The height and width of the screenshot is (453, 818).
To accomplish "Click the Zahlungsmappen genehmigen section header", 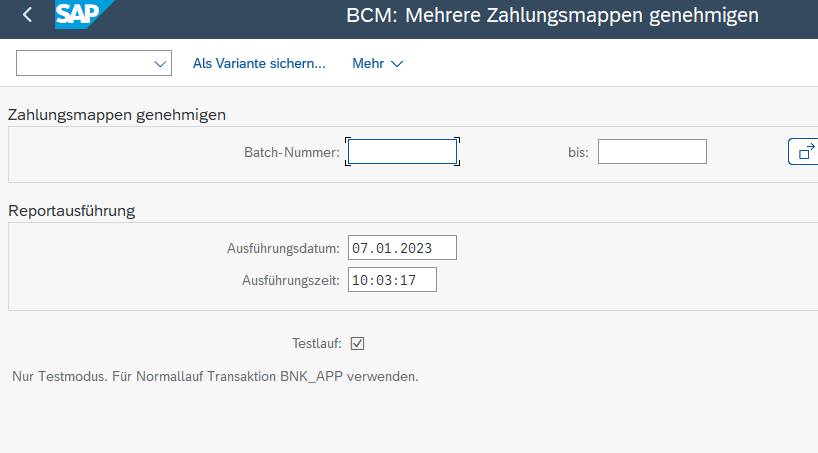I will (117, 114).
